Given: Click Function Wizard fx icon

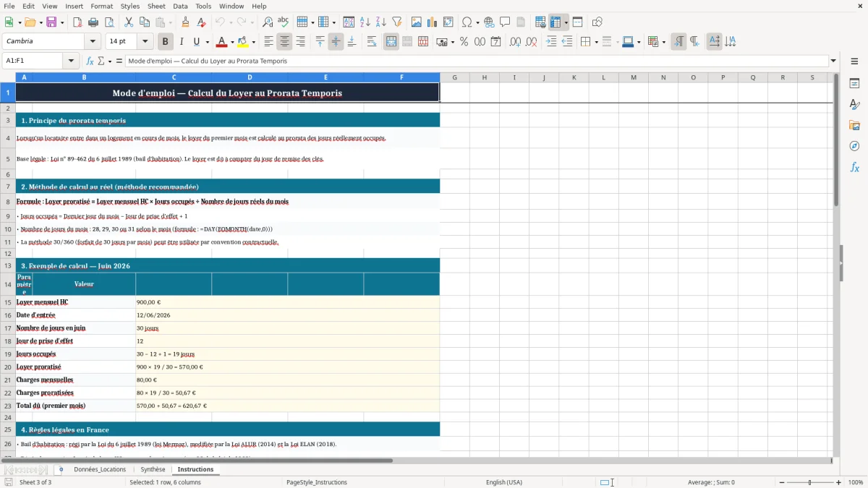Looking at the screenshot, I should point(90,61).
